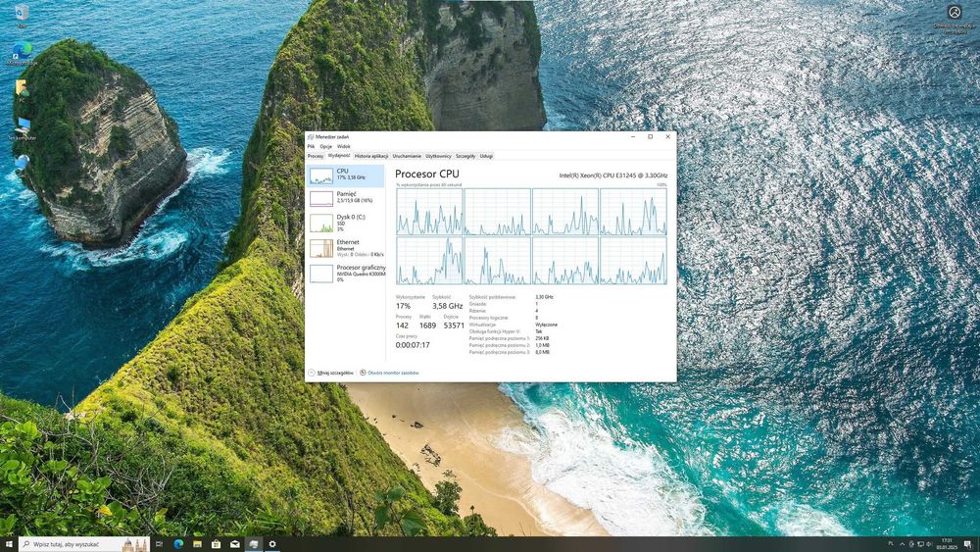Open the Uruchamianie tab
This screenshot has height=552, width=980.
click(x=407, y=156)
